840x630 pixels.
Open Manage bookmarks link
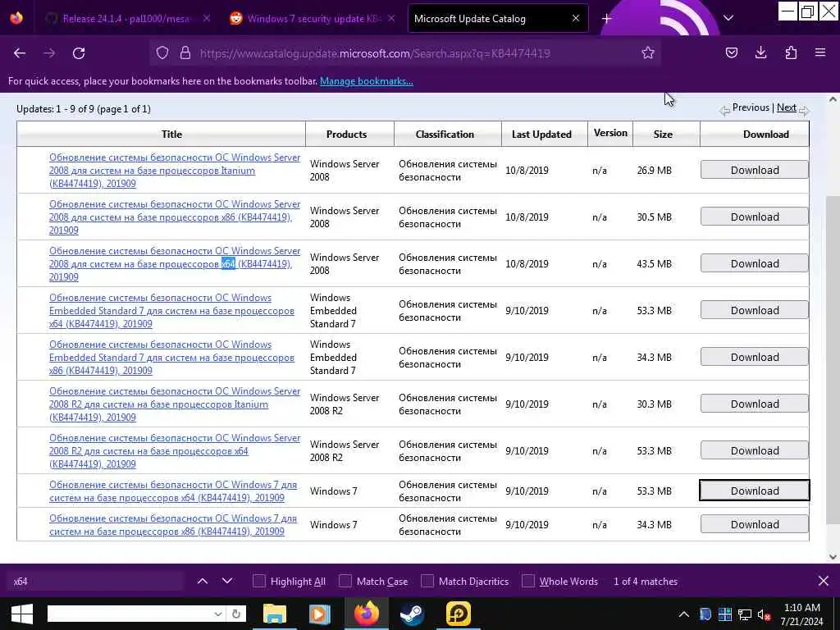click(x=367, y=81)
